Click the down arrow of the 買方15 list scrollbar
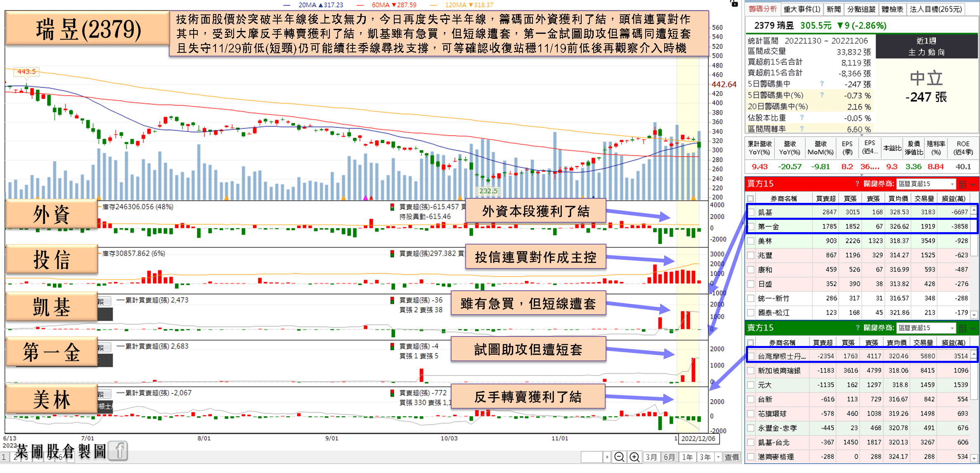This screenshot has height=473, width=980. [974, 315]
